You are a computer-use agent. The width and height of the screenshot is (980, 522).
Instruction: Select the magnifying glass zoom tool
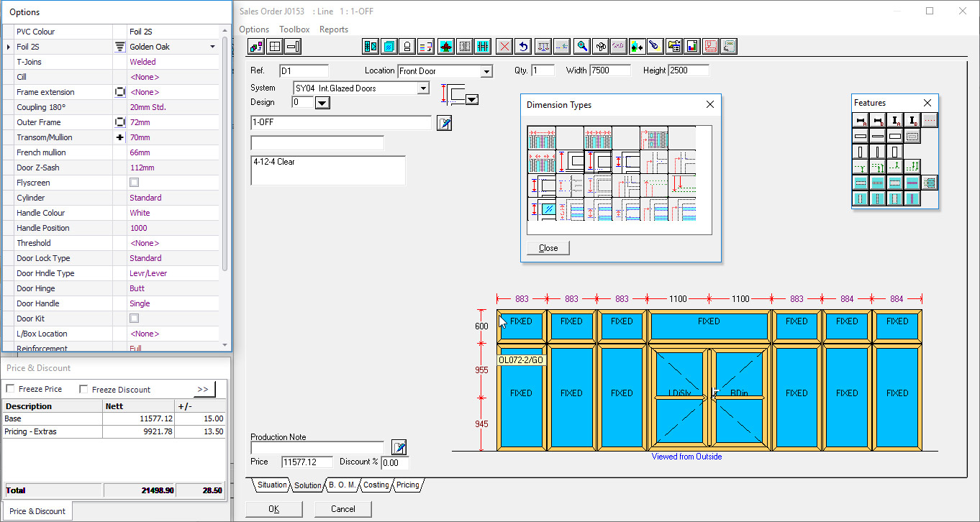click(x=582, y=47)
